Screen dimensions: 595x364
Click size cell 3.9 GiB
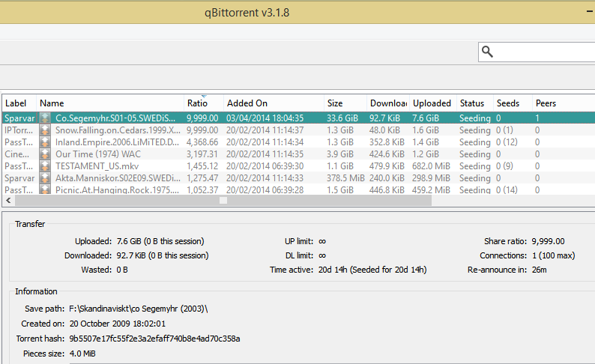click(340, 154)
